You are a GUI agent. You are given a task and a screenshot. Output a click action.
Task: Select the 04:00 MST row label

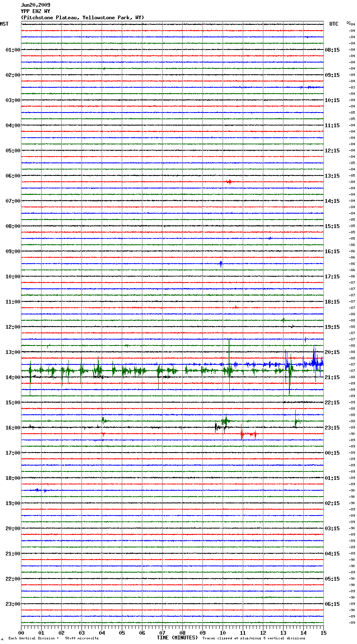13,126
